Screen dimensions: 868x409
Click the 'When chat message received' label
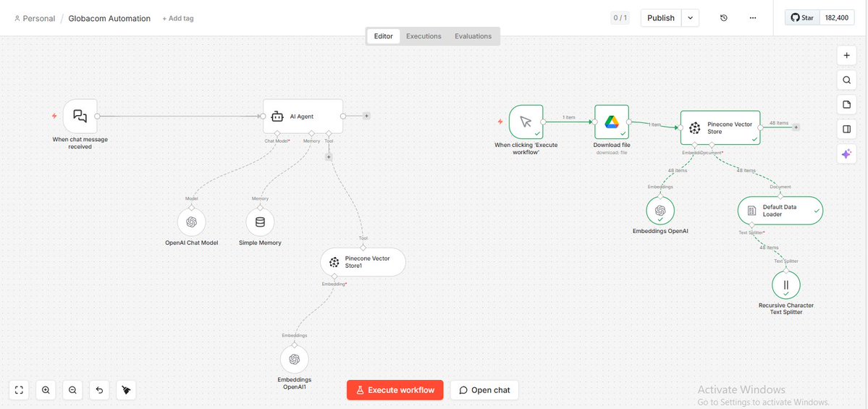(80, 143)
